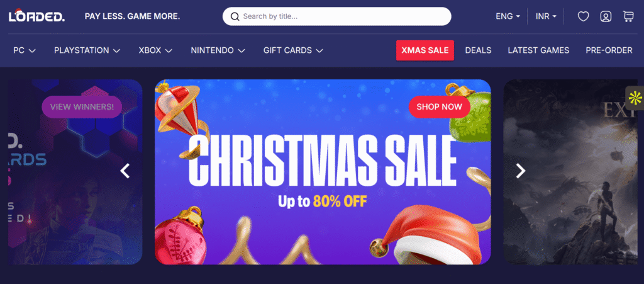This screenshot has width=644, height=284.
Task: Open the ENG language dropdown
Action: point(508,16)
